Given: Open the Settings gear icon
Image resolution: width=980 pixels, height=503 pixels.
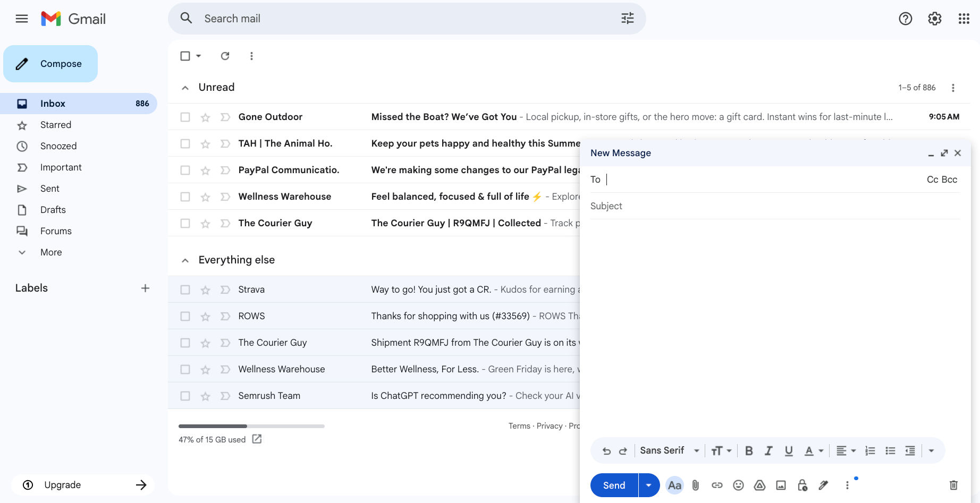Looking at the screenshot, I should point(935,19).
